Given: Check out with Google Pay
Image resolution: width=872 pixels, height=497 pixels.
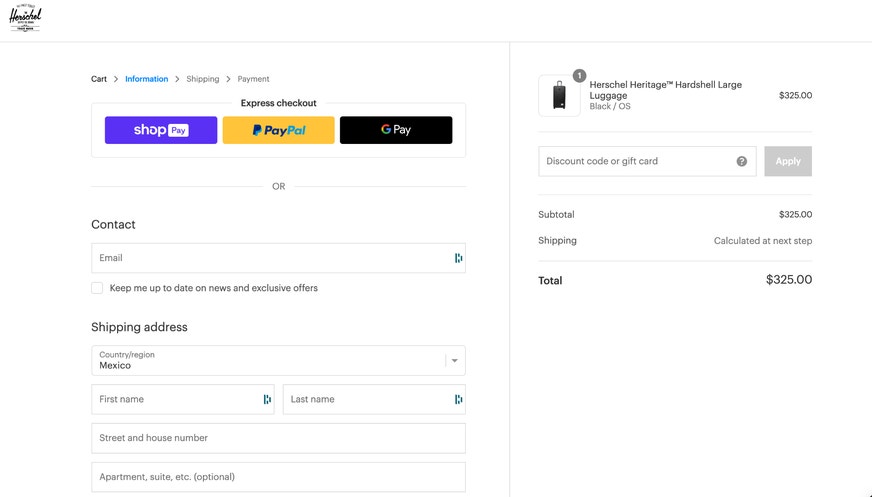Looking at the screenshot, I should (x=396, y=130).
